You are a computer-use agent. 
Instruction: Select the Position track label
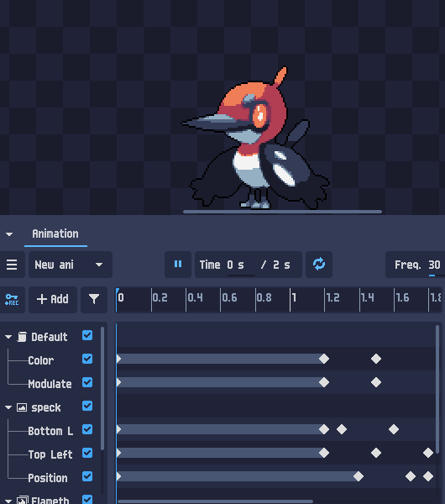(48, 478)
